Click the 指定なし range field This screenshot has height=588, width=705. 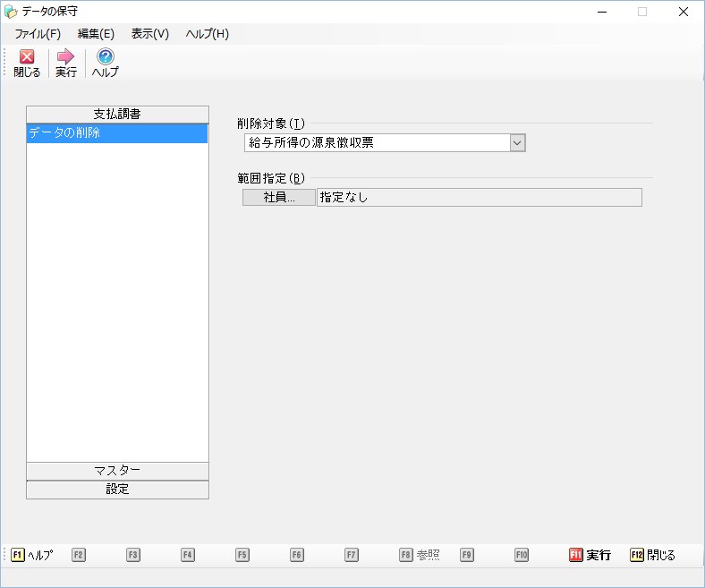click(479, 198)
